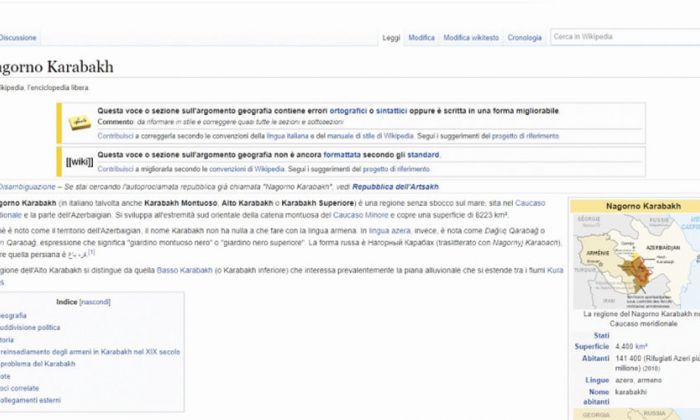Open the Modifica tab

(421, 37)
